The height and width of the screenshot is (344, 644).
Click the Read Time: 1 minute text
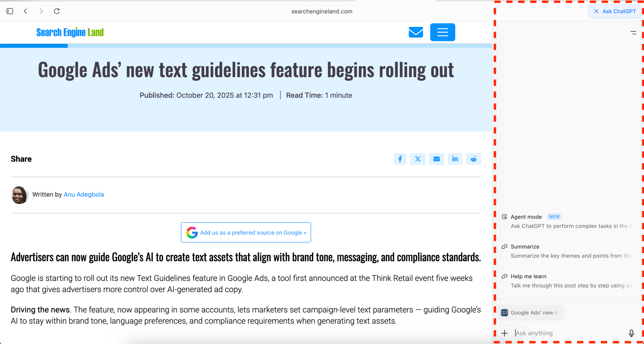click(x=319, y=96)
